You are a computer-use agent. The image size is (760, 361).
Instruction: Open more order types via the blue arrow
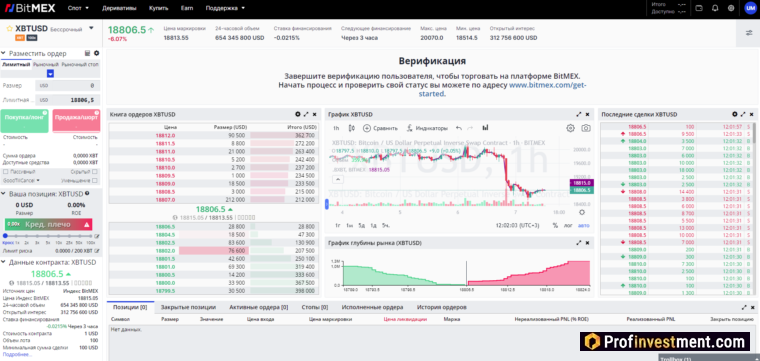click(50, 73)
